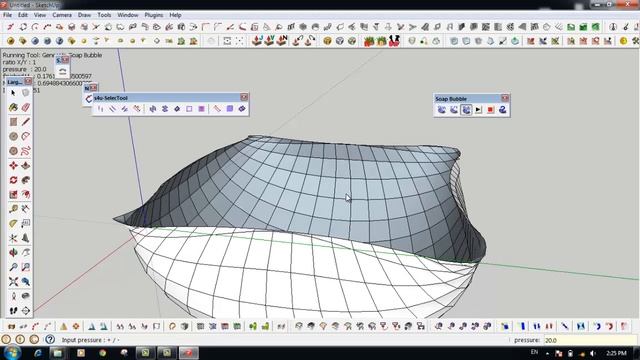The width and height of the screenshot is (640, 360).
Task: Open the Camera menu
Action: click(62, 15)
